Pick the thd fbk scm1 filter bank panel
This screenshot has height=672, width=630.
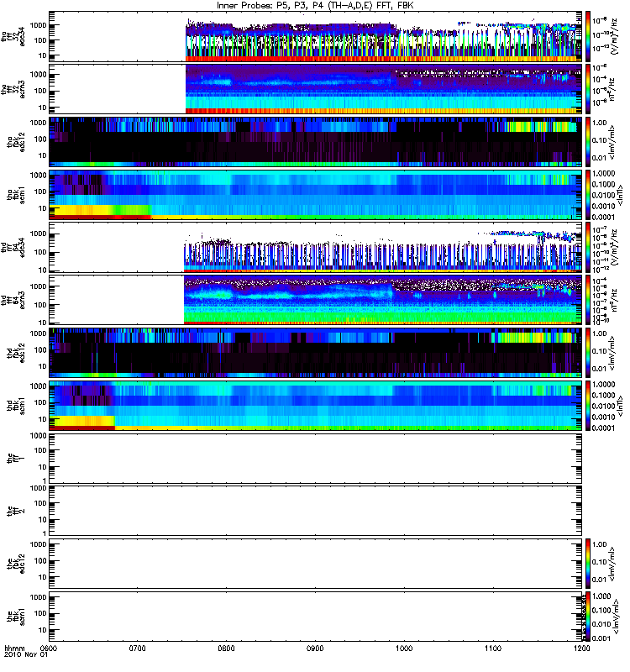316,406
